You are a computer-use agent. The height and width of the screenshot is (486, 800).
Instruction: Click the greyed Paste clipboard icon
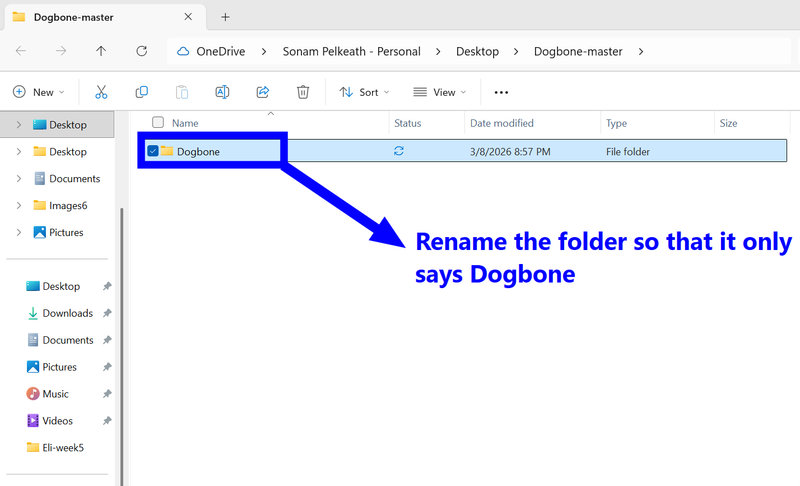pos(182,92)
